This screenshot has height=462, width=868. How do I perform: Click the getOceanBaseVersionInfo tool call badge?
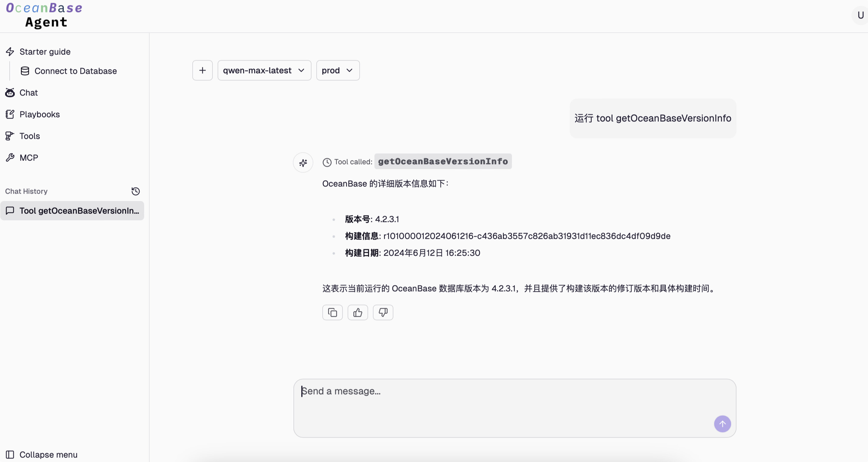click(443, 161)
